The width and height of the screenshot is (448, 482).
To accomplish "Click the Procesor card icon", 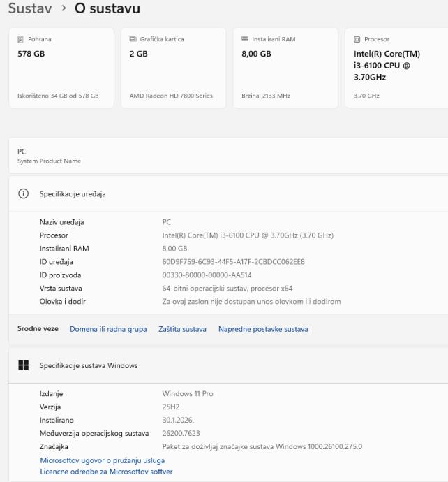I will 357,40.
